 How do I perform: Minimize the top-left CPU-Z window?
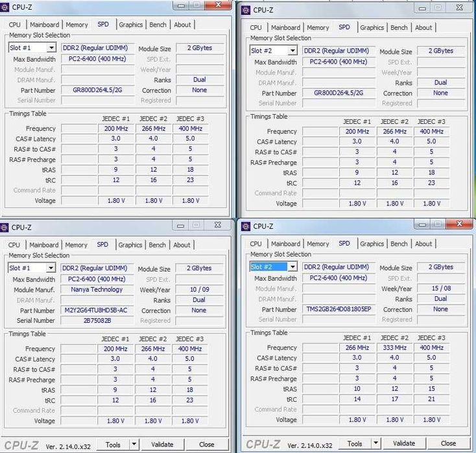(x=181, y=5)
